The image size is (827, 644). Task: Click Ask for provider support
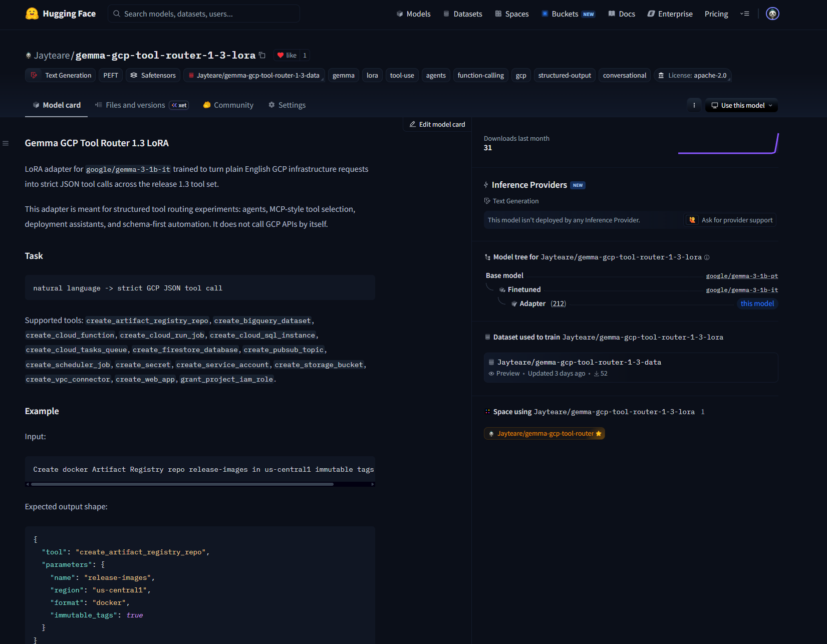[731, 220]
